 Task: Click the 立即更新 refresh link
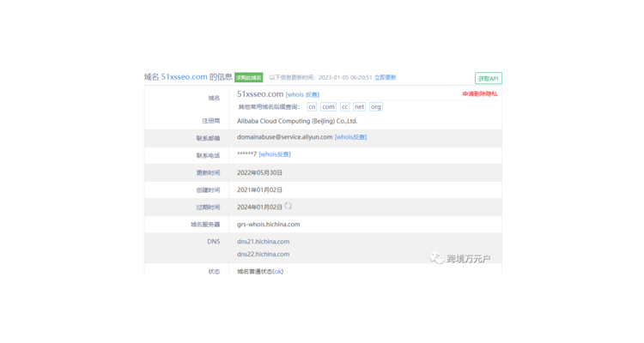pyautogui.click(x=386, y=77)
